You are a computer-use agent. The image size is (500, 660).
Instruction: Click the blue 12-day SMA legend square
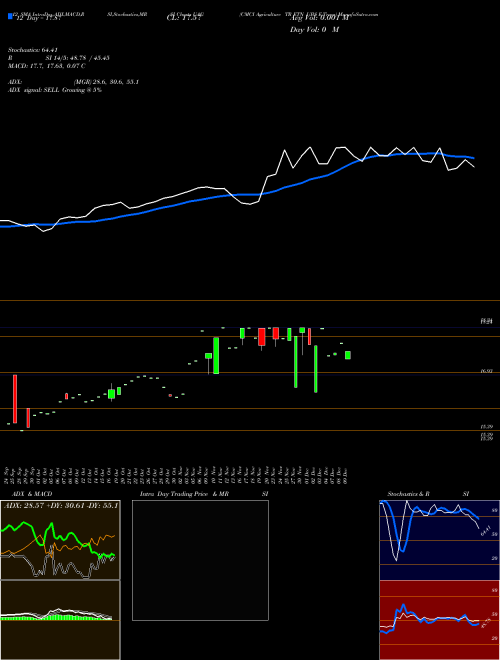[x=10, y=16]
